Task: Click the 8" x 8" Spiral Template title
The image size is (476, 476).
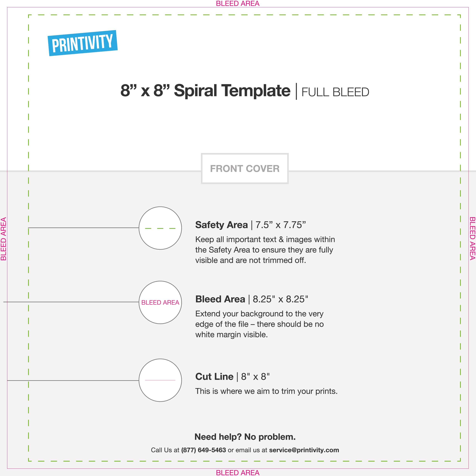Action: click(205, 90)
